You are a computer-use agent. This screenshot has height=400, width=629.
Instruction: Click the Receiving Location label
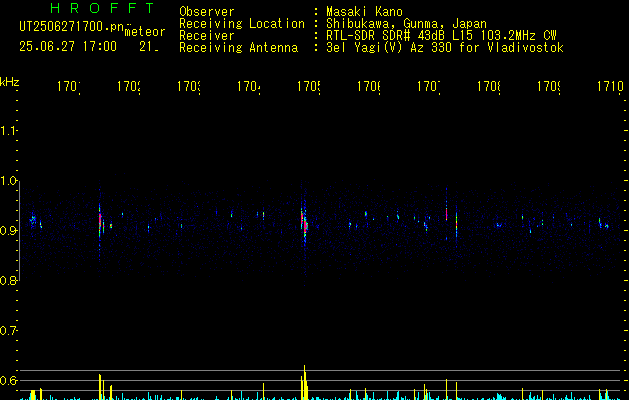tap(242, 24)
